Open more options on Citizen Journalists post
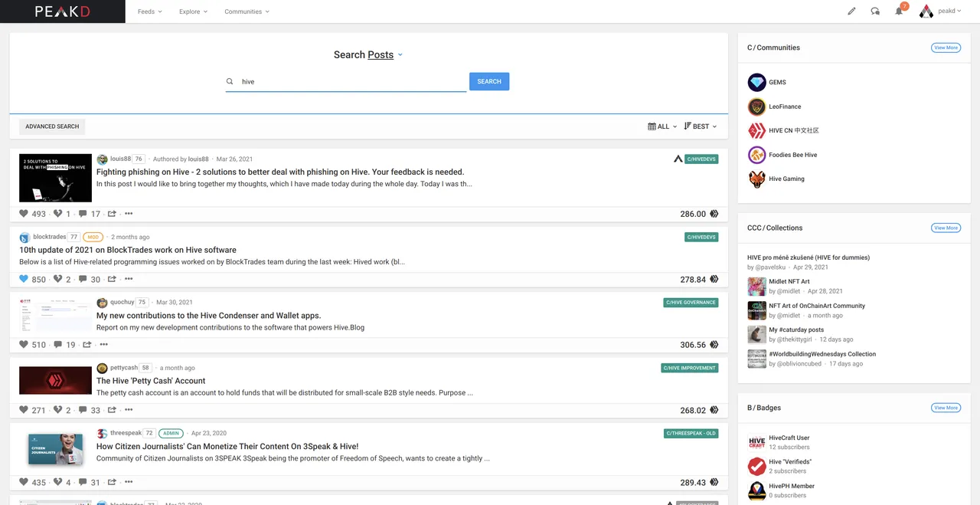 pyautogui.click(x=129, y=482)
